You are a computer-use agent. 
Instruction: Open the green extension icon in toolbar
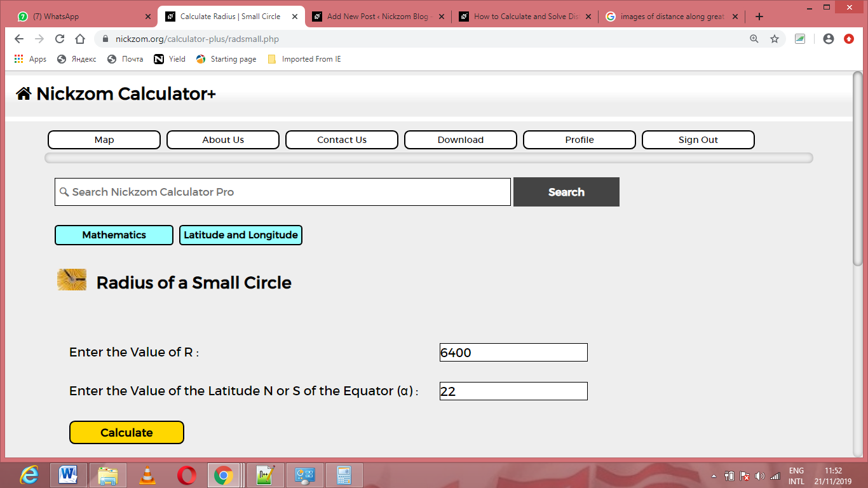click(x=800, y=39)
